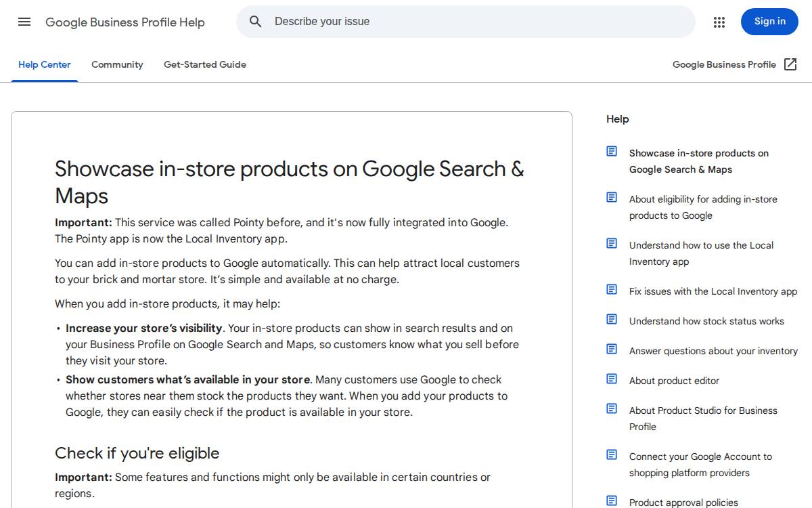Switch to the Community tab

[117, 64]
